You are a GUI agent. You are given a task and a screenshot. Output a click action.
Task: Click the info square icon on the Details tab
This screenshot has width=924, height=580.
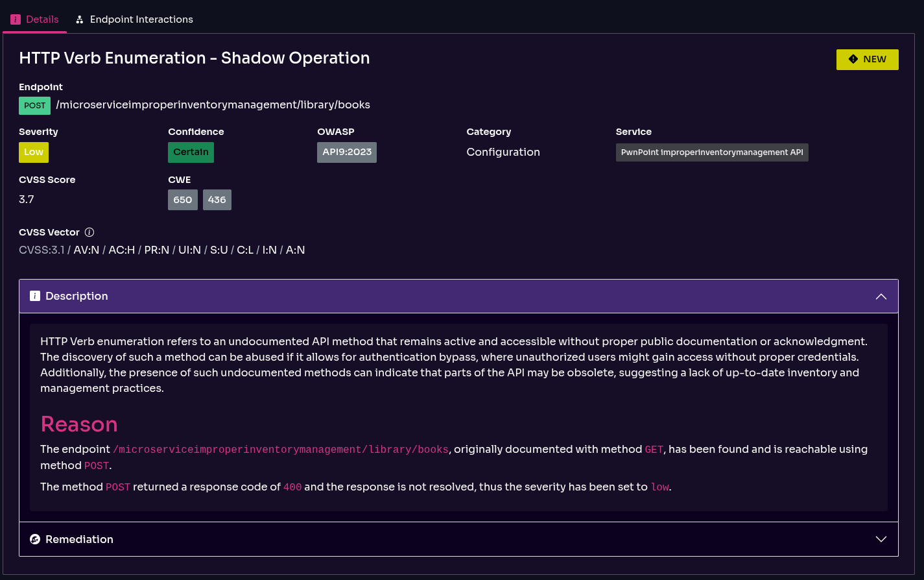pos(15,19)
